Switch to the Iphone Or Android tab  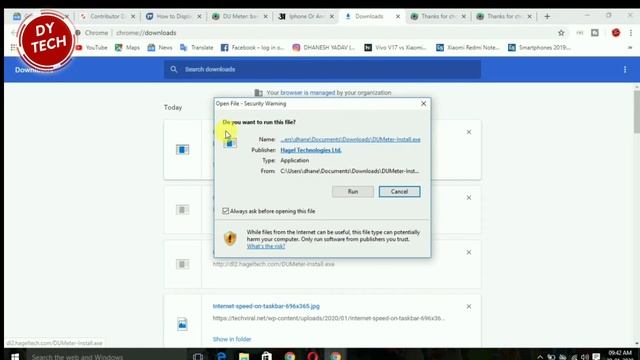tap(306, 16)
